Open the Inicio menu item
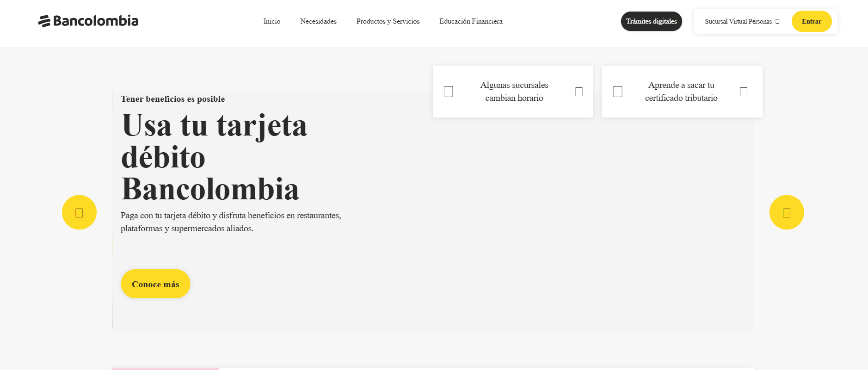 click(x=272, y=21)
